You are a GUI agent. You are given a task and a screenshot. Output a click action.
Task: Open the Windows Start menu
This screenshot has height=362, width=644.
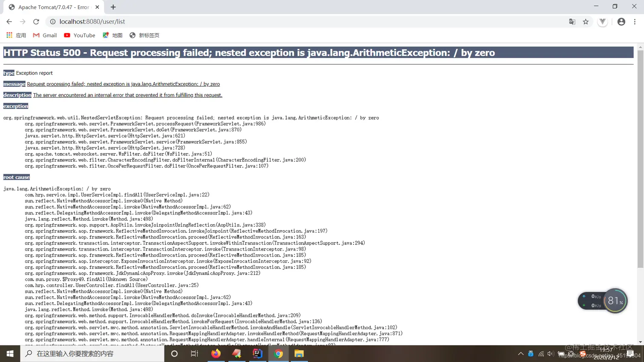10,353
